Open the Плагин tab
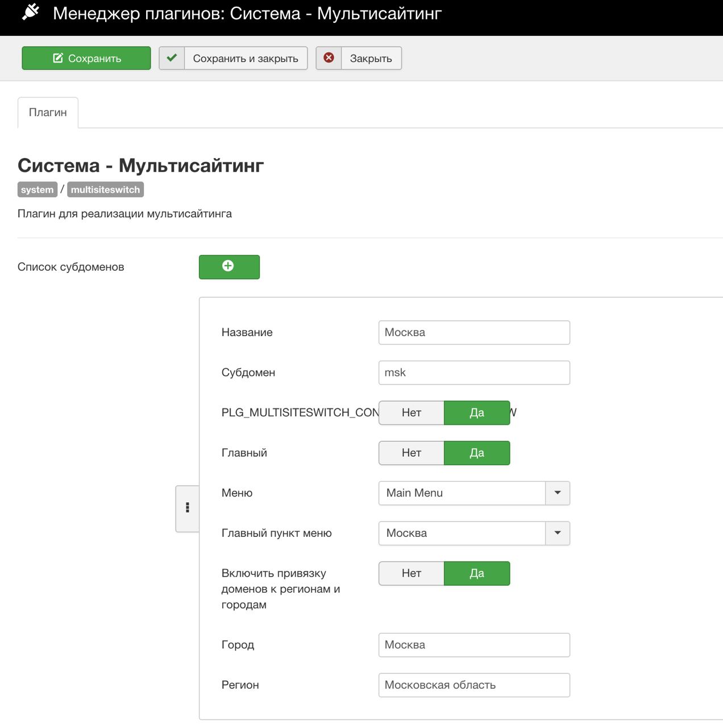 (x=48, y=113)
